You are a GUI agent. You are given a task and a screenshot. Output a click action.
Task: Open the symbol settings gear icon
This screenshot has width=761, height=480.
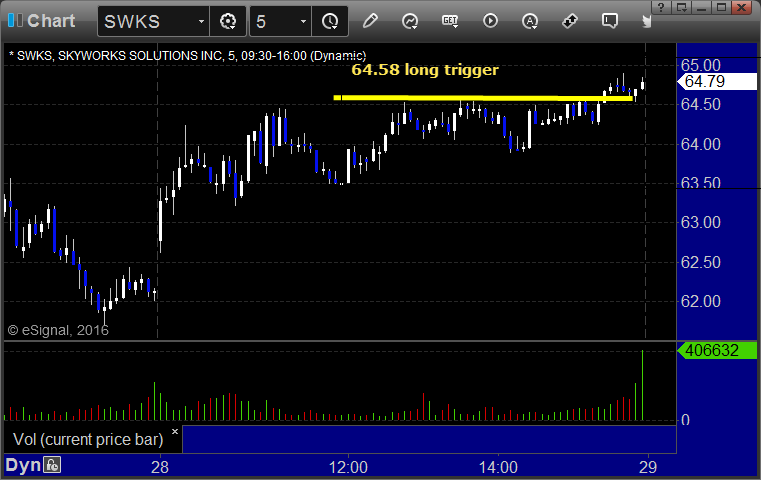coord(228,21)
